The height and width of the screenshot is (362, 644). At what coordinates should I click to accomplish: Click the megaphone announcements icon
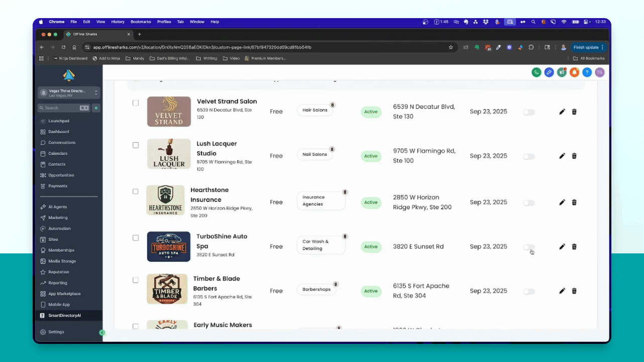(x=562, y=72)
